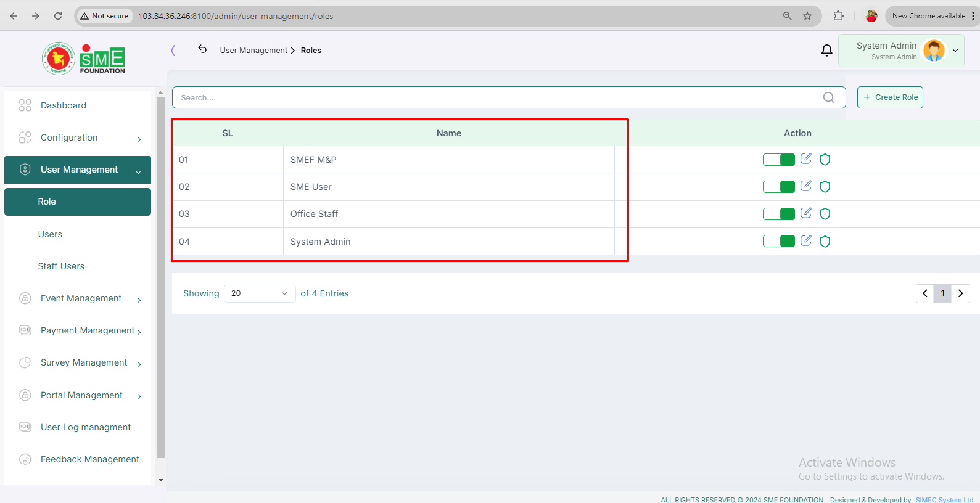Select page 1 in pagination
The height and width of the screenshot is (503, 980).
tap(942, 293)
